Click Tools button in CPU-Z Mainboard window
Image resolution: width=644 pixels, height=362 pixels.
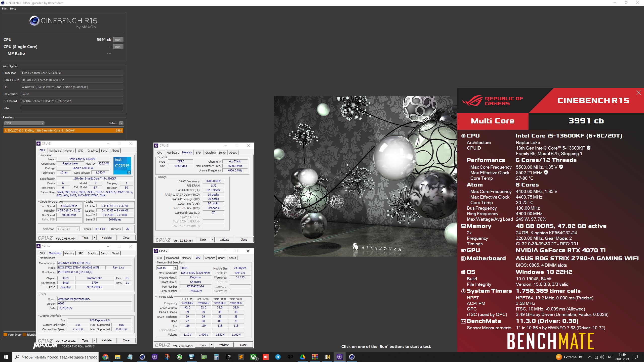click(x=85, y=340)
